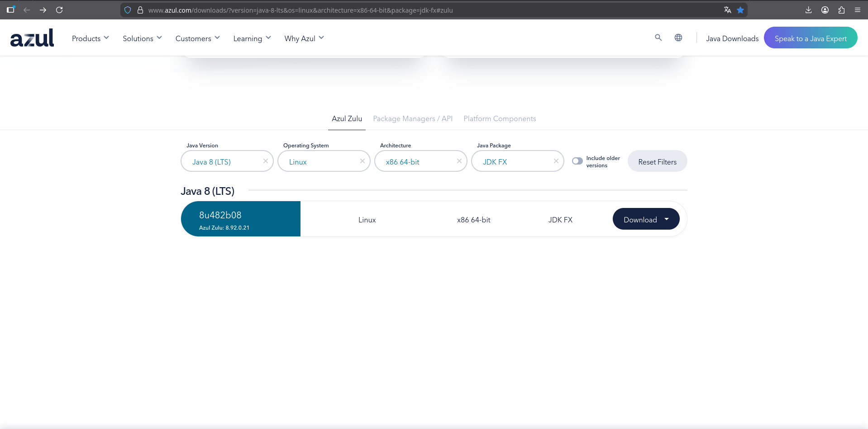Image resolution: width=868 pixels, height=429 pixels.
Task: Expand the Why Azul menu
Action: click(x=304, y=38)
